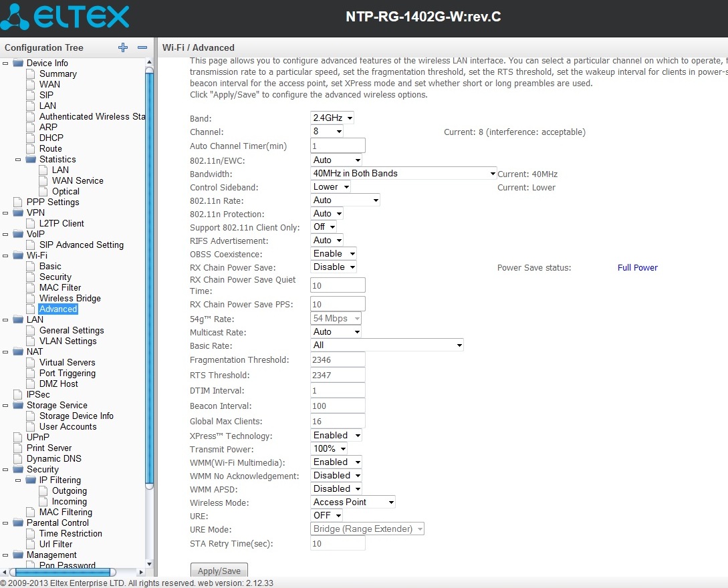Click Fragmentation Threshold input field

click(338, 359)
